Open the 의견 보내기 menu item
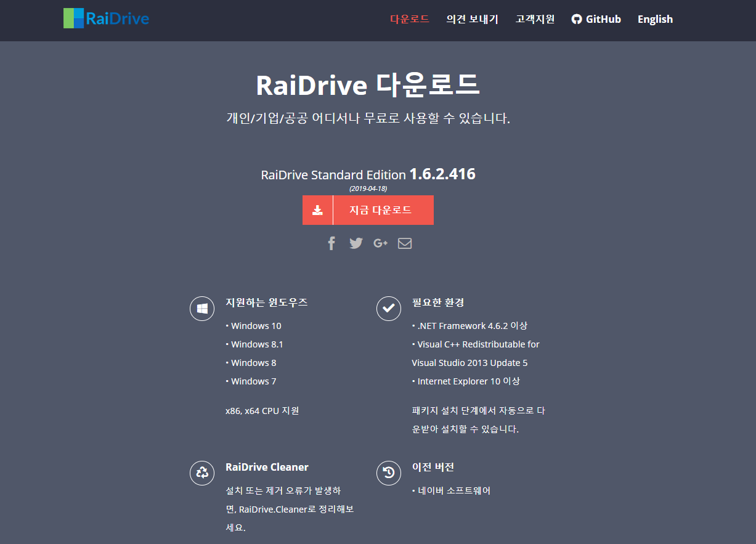This screenshot has height=544, width=756. [473, 19]
